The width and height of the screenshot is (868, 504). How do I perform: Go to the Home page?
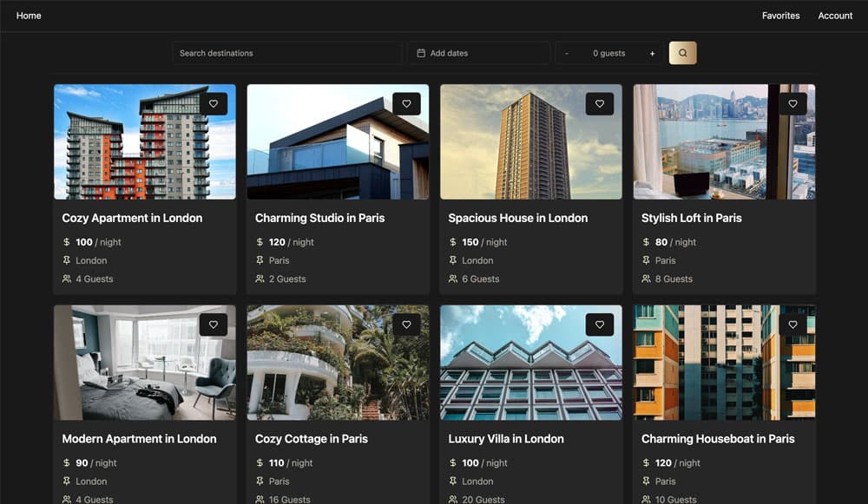29,16
